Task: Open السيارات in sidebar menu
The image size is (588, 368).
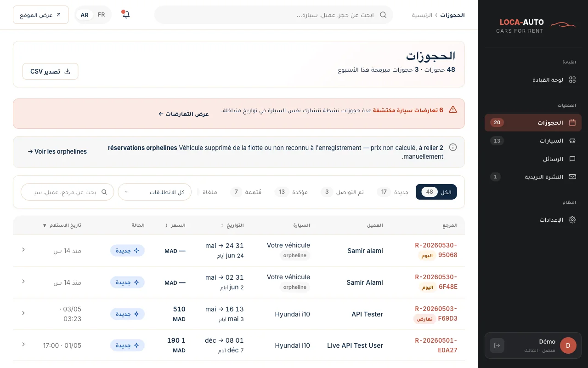Action: [533, 141]
